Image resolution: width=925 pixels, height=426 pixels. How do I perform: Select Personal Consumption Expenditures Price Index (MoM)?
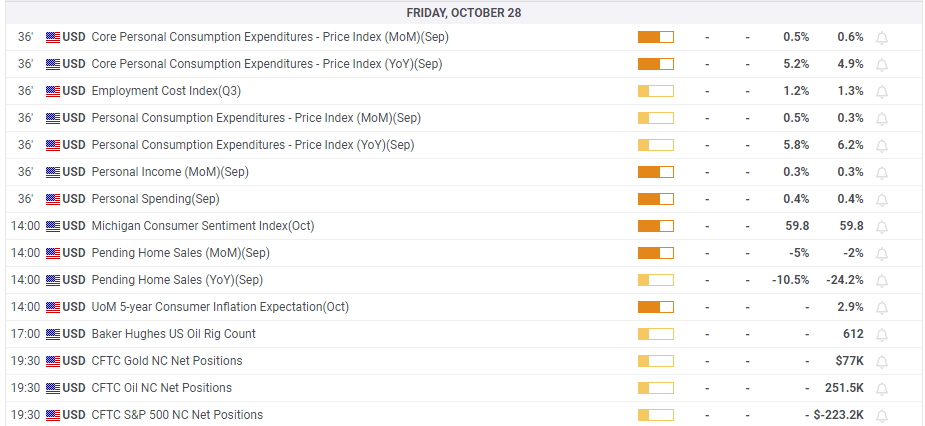click(256, 118)
